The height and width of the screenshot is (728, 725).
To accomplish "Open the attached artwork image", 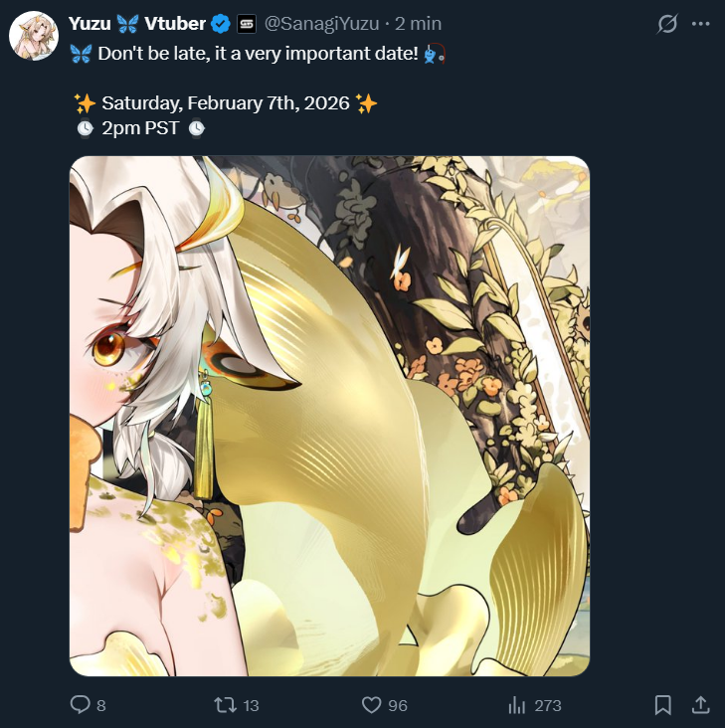I will (329, 416).
